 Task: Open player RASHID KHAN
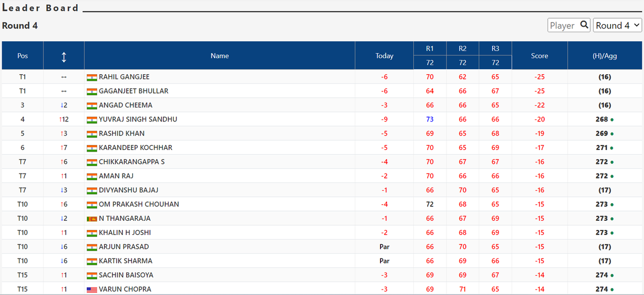click(x=121, y=133)
